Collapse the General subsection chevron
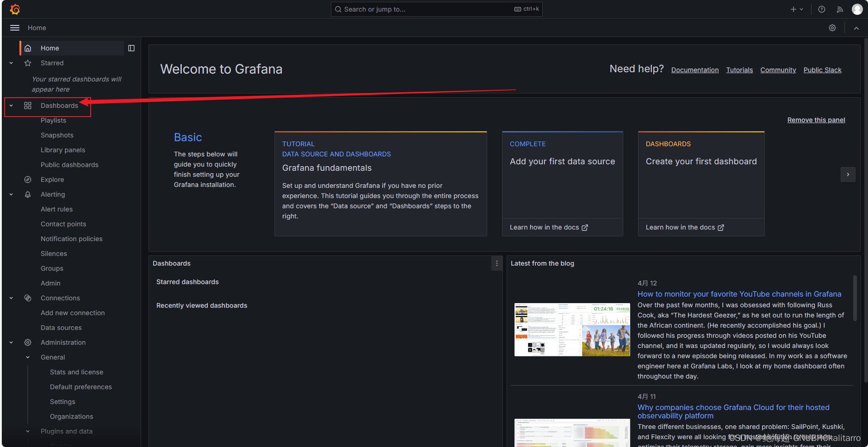The height and width of the screenshot is (447, 868). [x=28, y=357]
